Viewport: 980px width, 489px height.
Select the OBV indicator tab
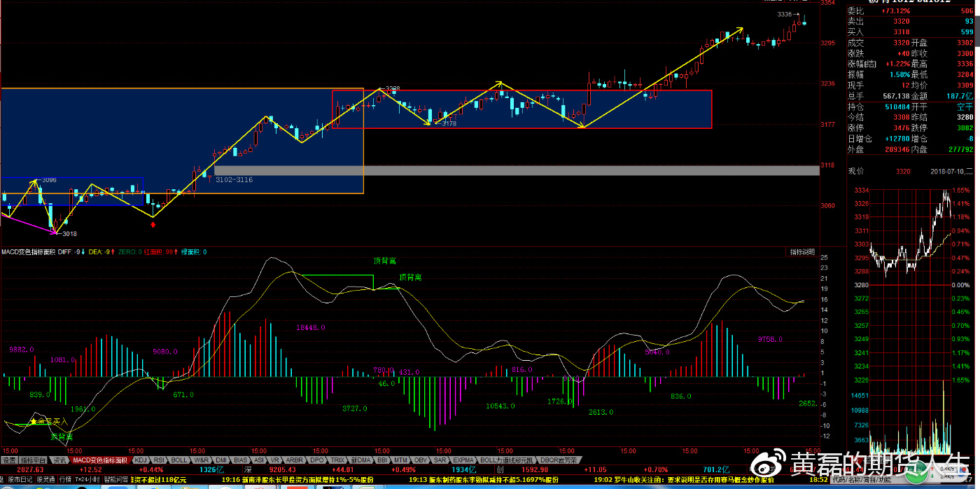pyautogui.click(x=421, y=460)
